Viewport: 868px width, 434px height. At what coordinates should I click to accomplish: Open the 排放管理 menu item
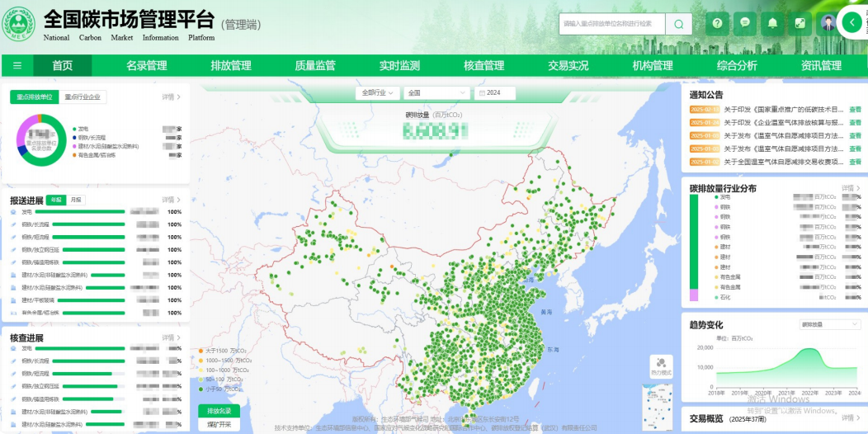231,66
